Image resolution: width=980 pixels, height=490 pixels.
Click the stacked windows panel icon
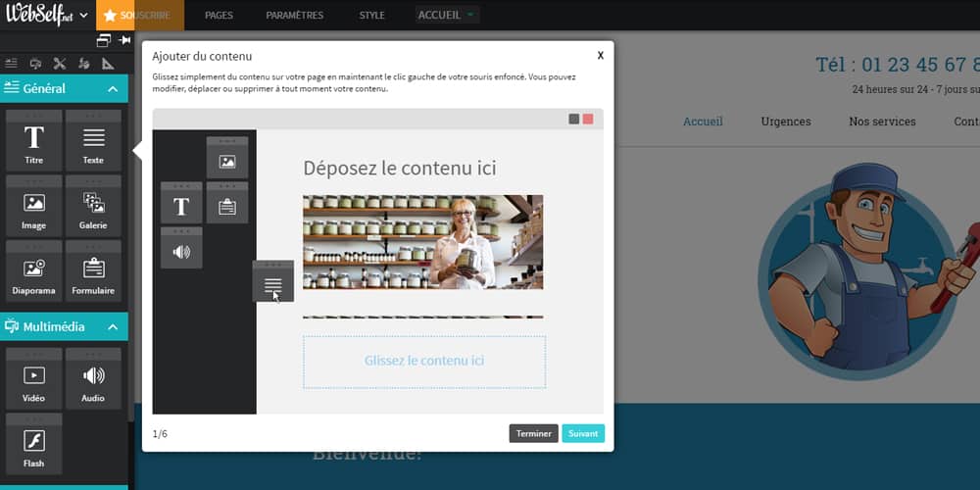[104, 40]
